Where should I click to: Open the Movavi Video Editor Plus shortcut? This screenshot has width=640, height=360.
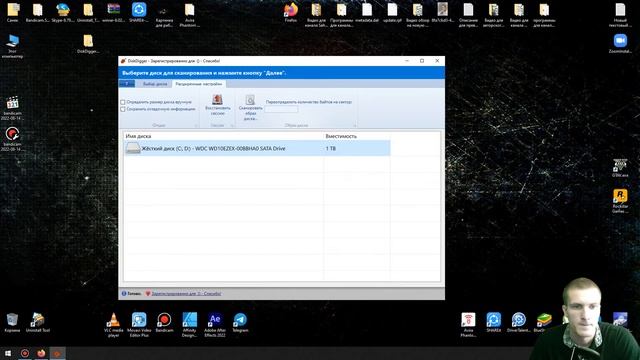[139, 324]
